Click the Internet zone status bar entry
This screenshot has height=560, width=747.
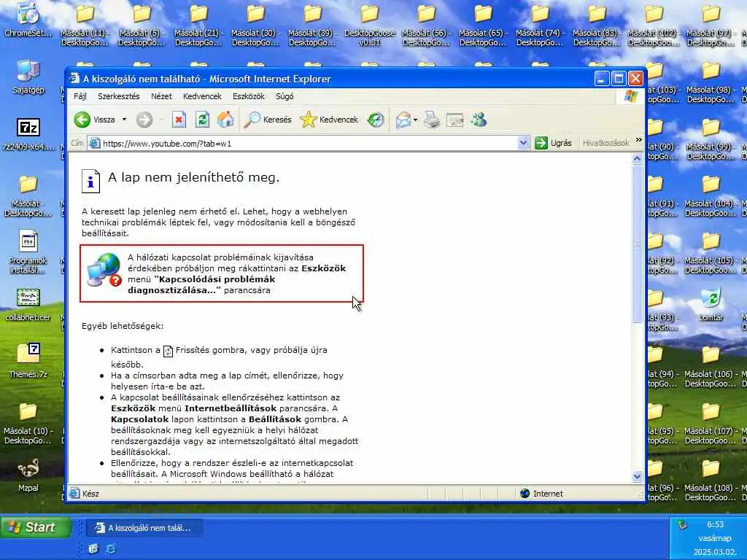click(x=542, y=494)
